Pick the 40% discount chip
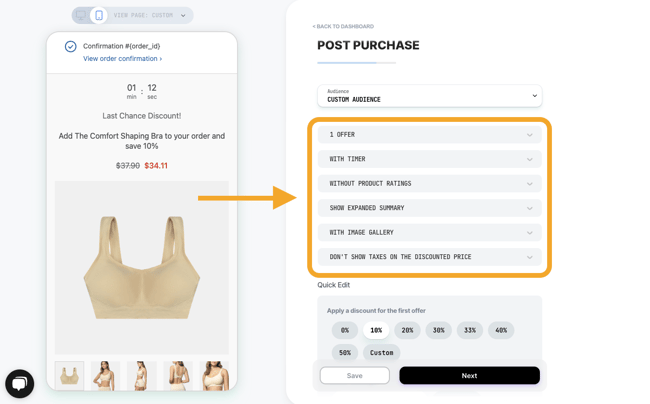The height and width of the screenshot is (404, 650). 501,330
